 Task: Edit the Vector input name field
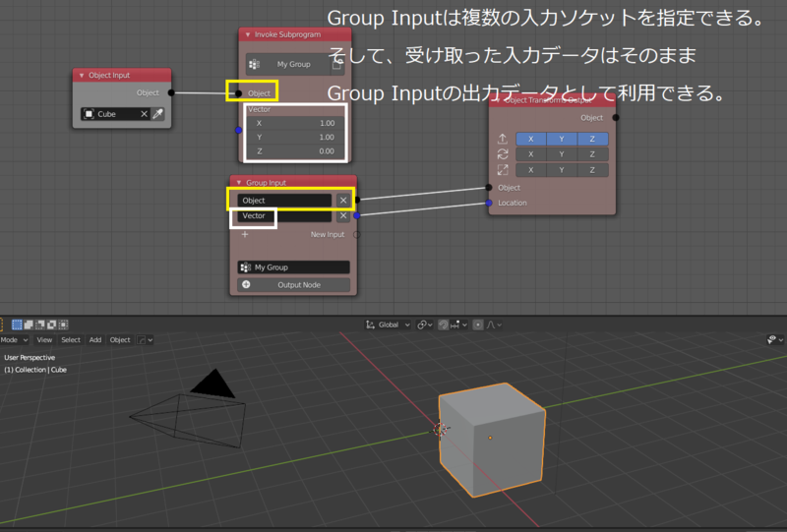(284, 215)
